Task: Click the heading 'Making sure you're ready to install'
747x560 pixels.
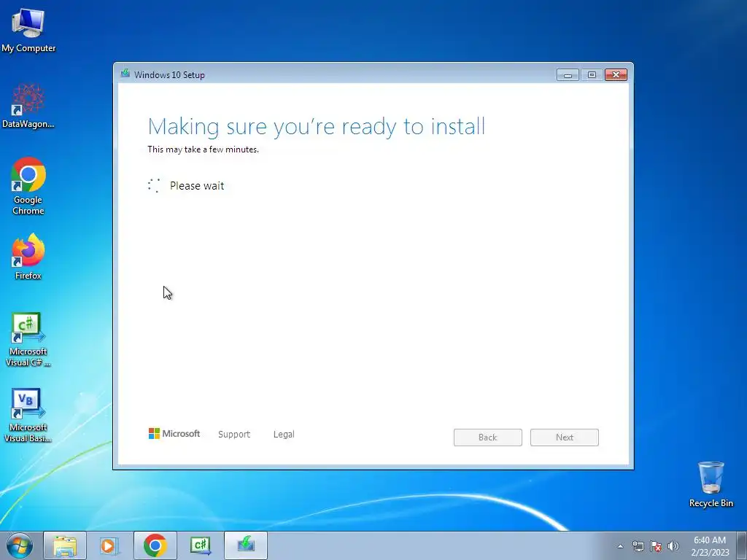Action: 317,127
